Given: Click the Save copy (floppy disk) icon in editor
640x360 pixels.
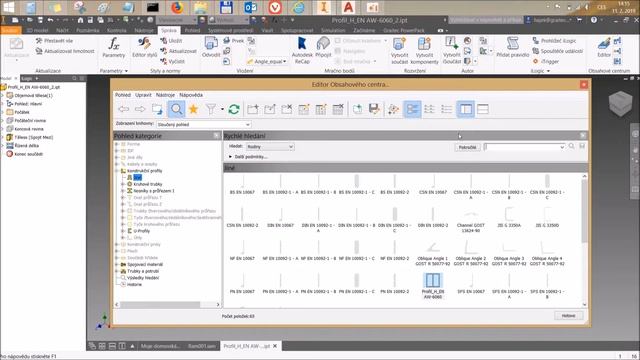Looking at the screenshot, I should pyautogui.click(x=374, y=109).
